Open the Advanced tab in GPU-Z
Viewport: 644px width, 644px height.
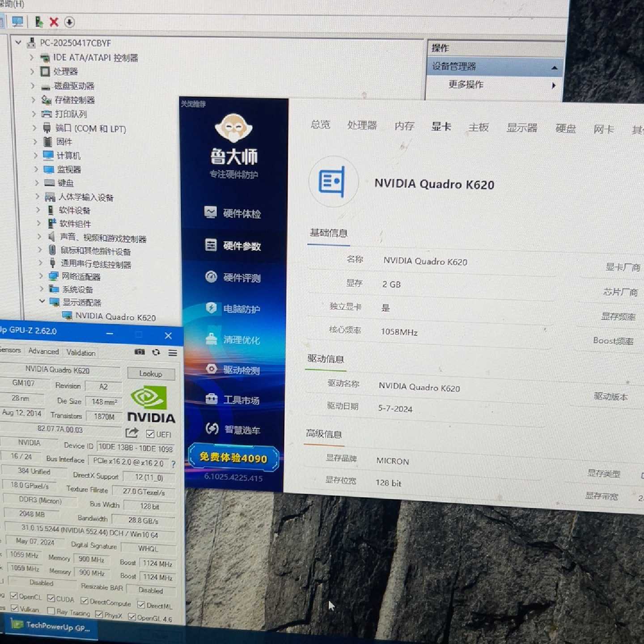point(44,352)
